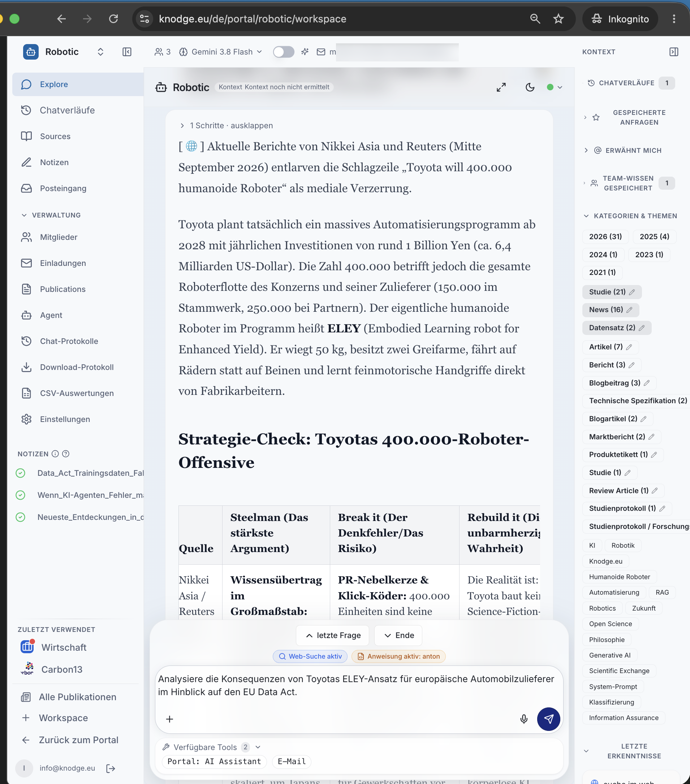Image resolution: width=690 pixels, height=784 pixels.
Task: Open the Carbon13 workspace icon
Action: (27, 669)
